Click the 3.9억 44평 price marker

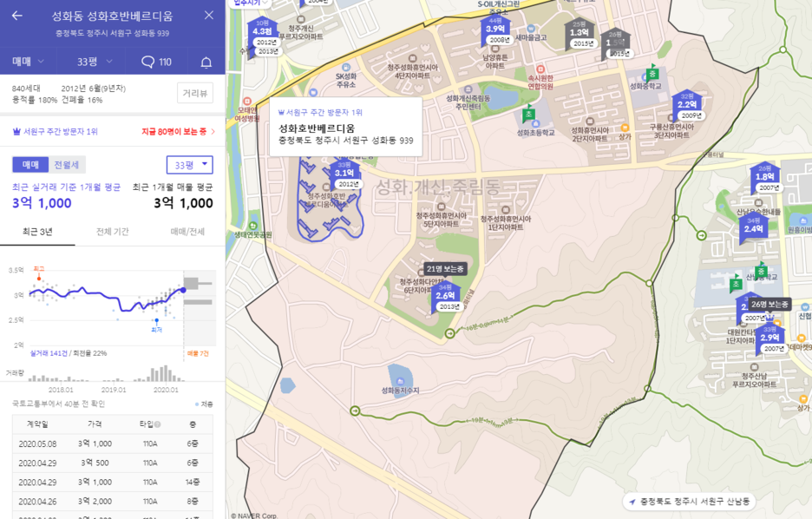(495, 29)
